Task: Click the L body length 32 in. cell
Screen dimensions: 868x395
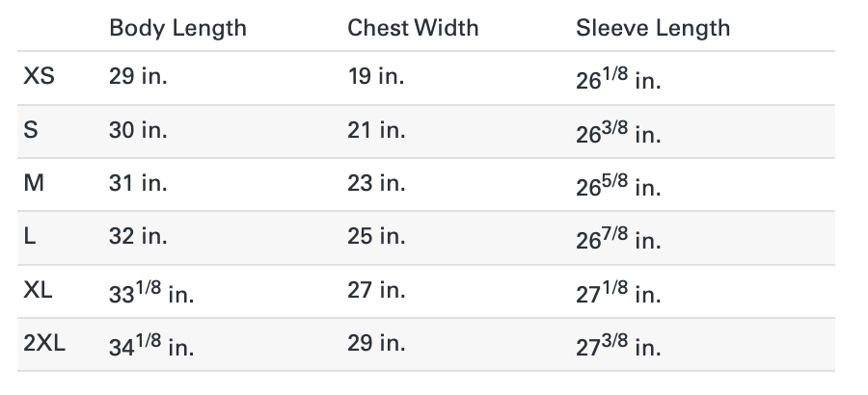Action: pos(138,237)
